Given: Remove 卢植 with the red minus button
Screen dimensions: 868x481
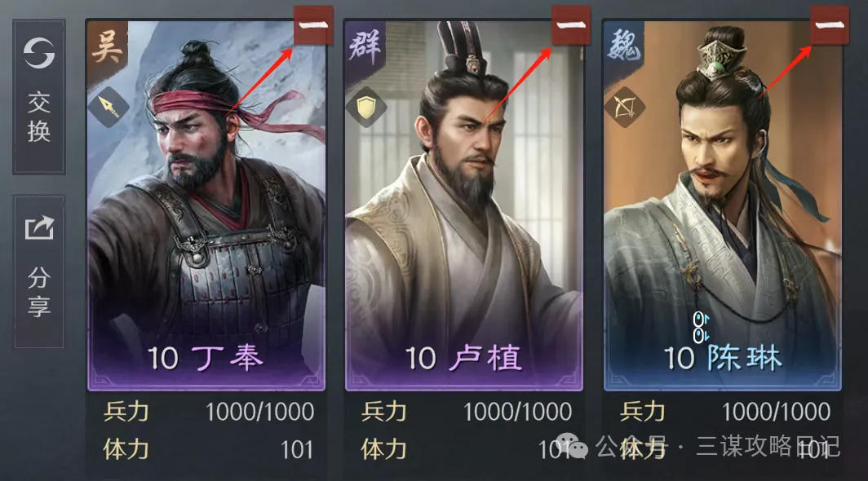Looking at the screenshot, I should click(571, 25).
